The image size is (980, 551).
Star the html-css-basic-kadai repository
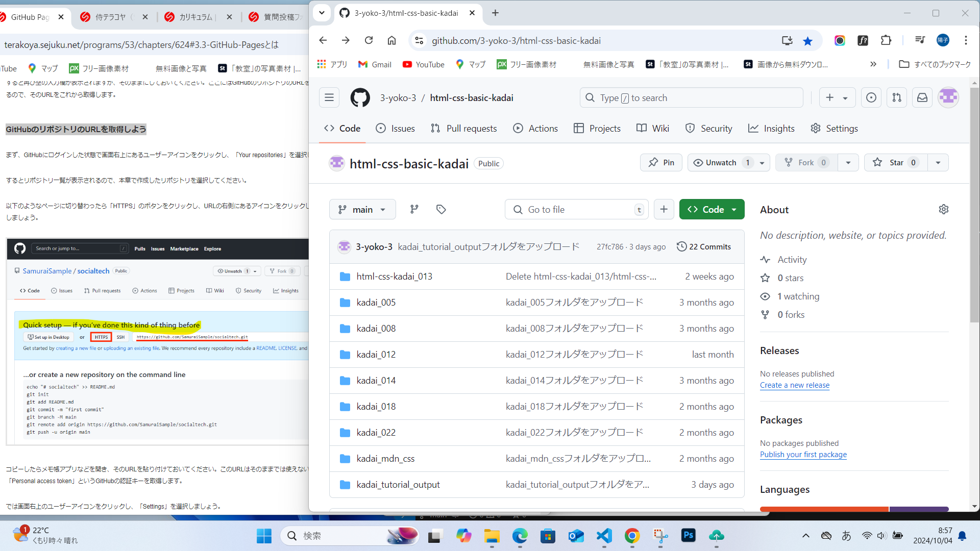tap(895, 162)
